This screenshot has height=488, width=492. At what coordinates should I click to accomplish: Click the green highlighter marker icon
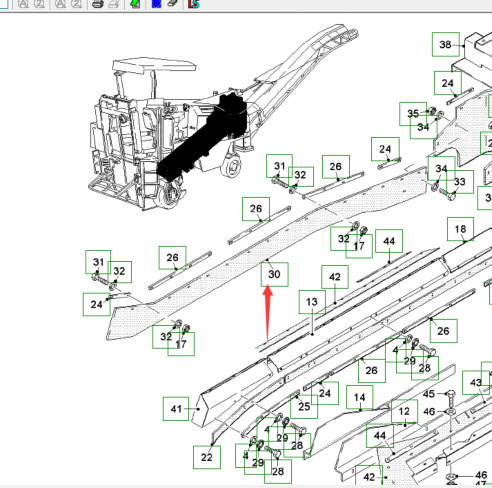pyautogui.click(x=135, y=4)
